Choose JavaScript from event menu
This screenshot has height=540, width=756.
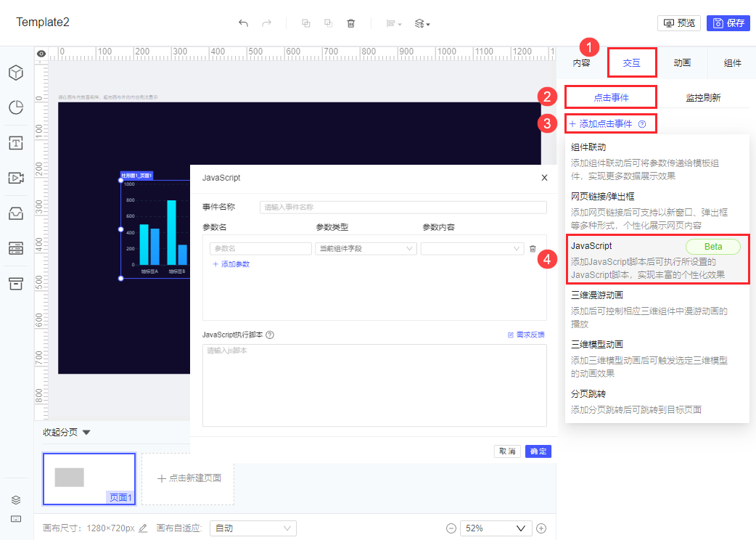657,259
